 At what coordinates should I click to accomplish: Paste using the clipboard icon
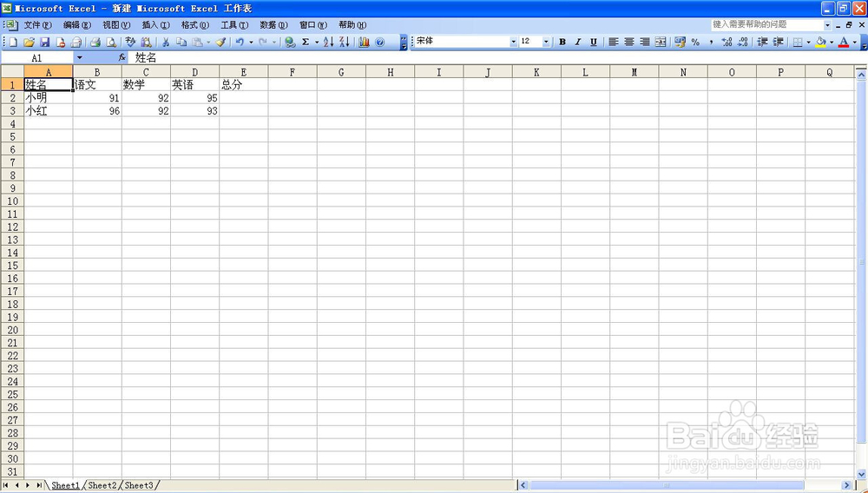tap(197, 42)
